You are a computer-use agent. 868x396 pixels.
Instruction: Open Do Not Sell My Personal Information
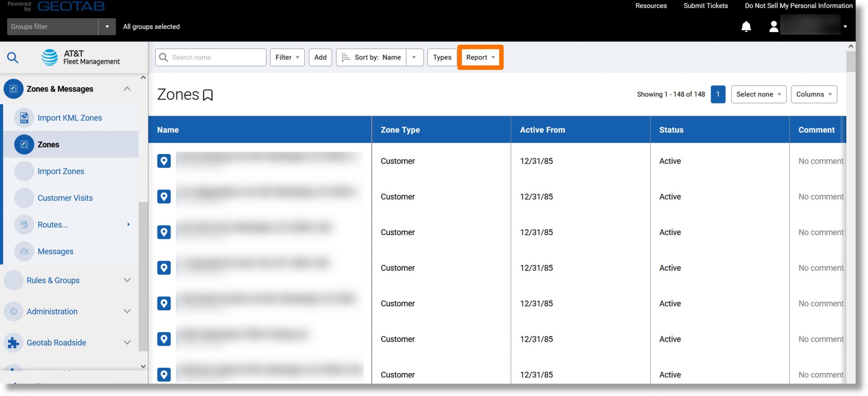[798, 6]
